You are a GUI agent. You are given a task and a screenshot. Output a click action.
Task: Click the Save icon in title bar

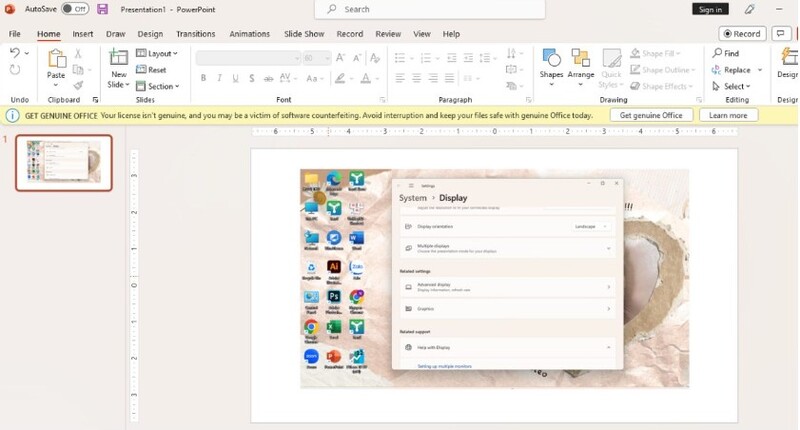point(103,9)
